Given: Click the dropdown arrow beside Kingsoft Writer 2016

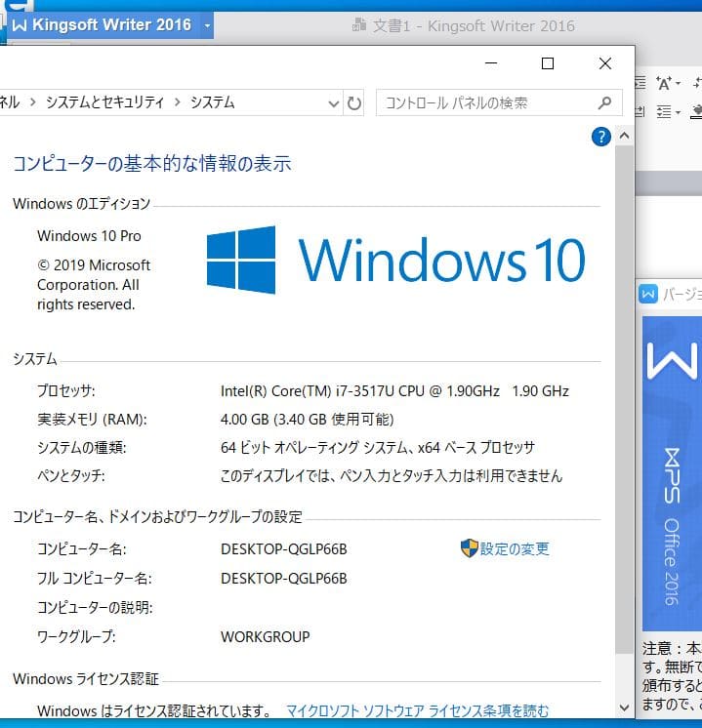Looking at the screenshot, I should coord(207,25).
